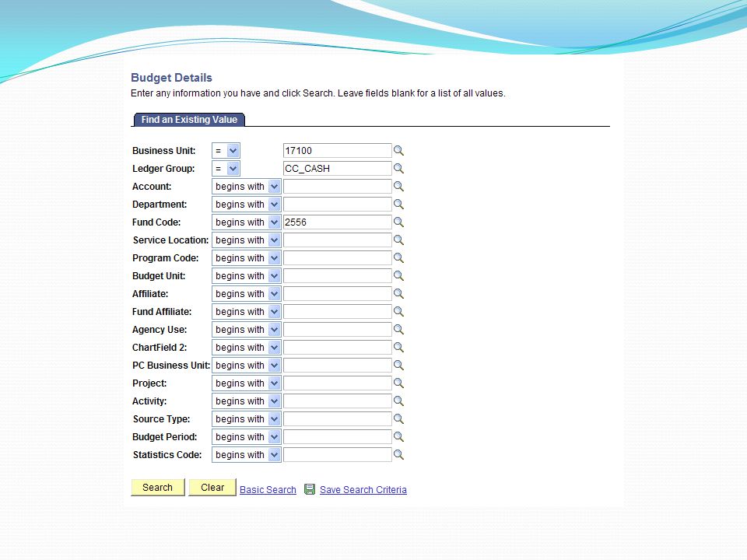
Task: Click ChartField 2 lookup icon
Action: tap(398, 348)
